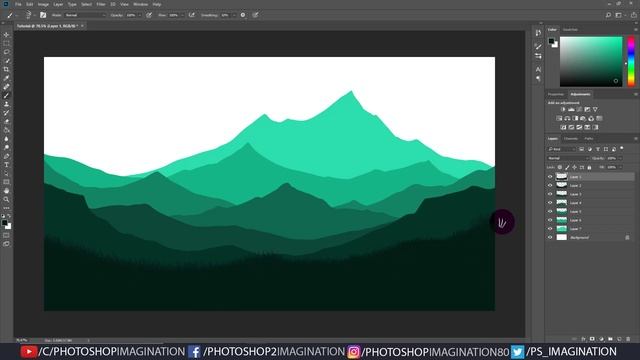Select the Eraser tool
The width and height of the screenshot is (640, 360).
(x=6, y=121)
